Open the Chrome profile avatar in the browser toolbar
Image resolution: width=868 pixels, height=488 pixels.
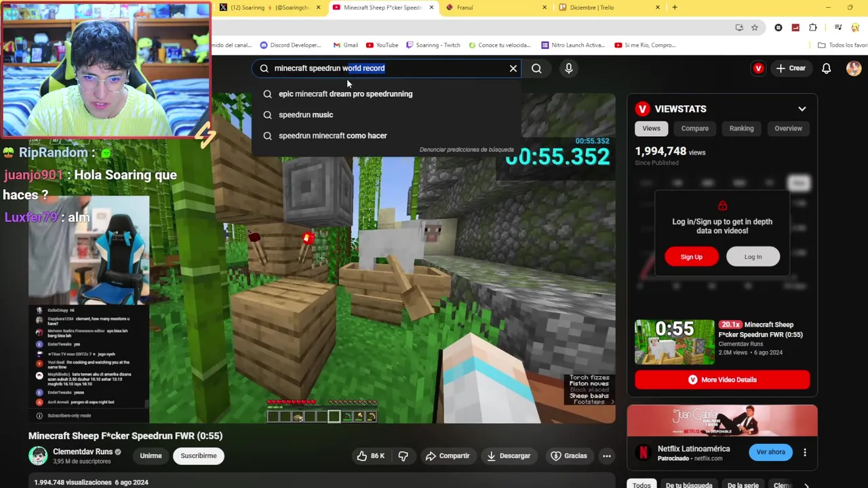coord(856,27)
